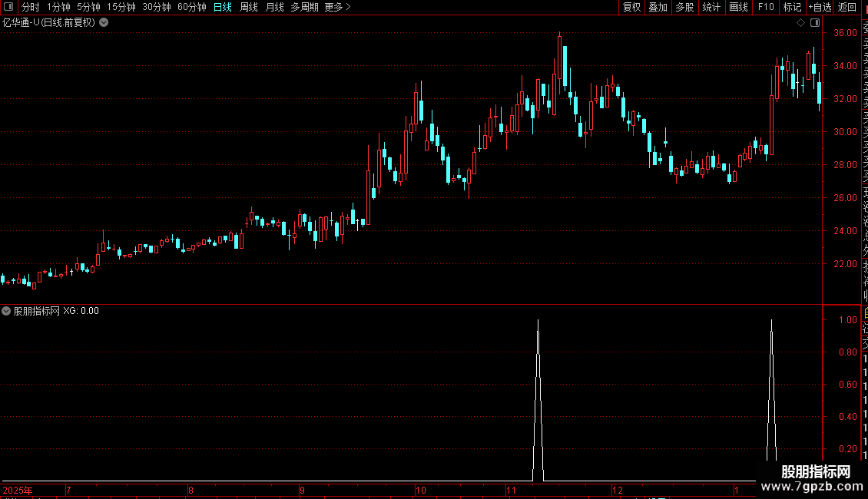Expand the 更多 periods menu
The image size is (868, 499).
(x=338, y=7)
